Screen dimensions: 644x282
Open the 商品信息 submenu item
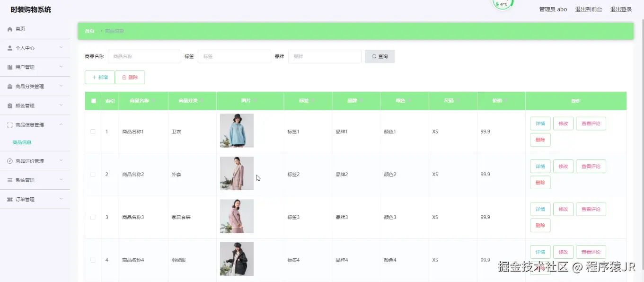coord(22,142)
